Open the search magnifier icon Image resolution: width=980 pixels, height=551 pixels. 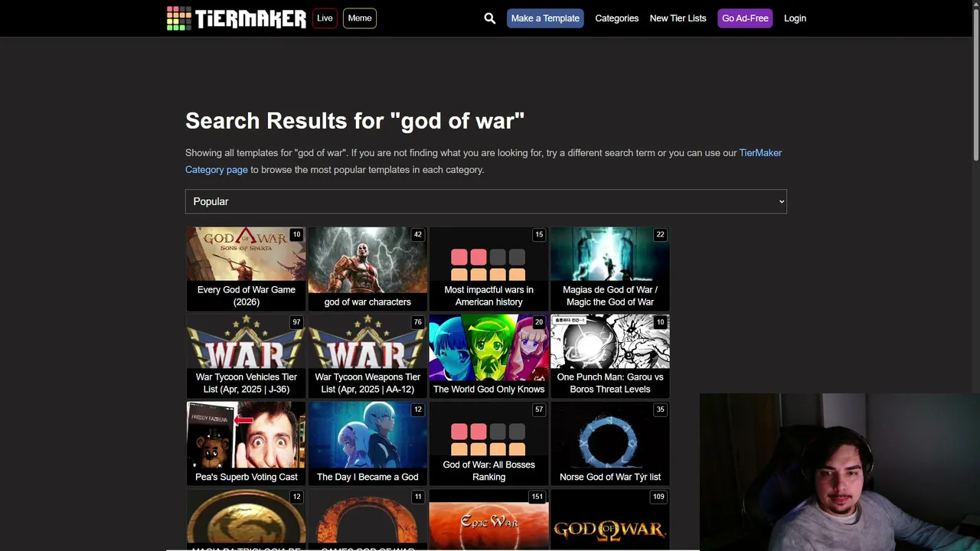(490, 18)
